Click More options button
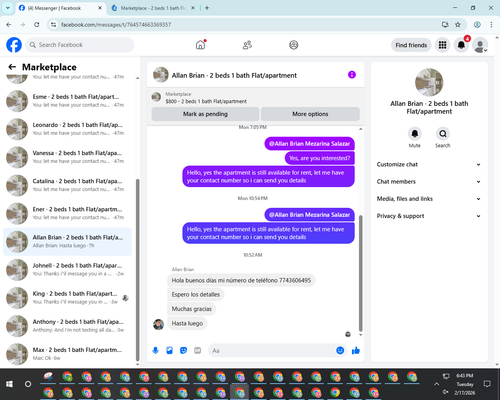This screenshot has width=500, height=400. (x=310, y=114)
